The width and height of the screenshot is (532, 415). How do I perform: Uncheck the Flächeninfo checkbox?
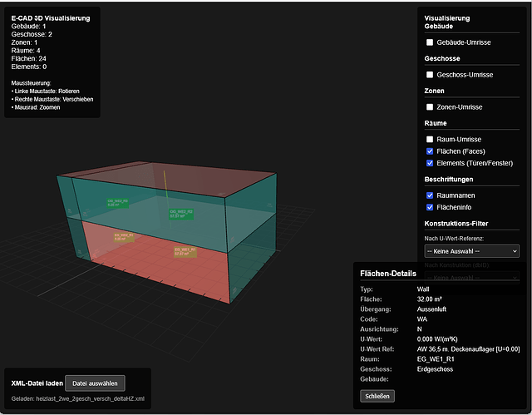(x=430, y=207)
